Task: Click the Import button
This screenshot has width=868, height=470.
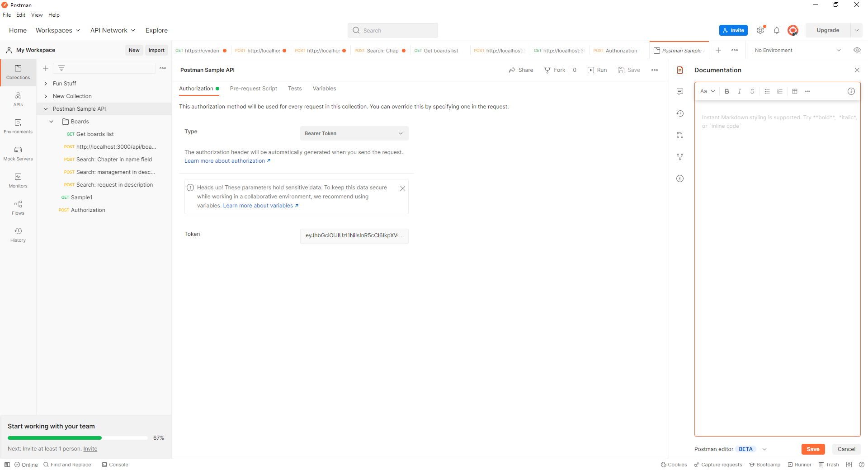Action: click(156, 50)
